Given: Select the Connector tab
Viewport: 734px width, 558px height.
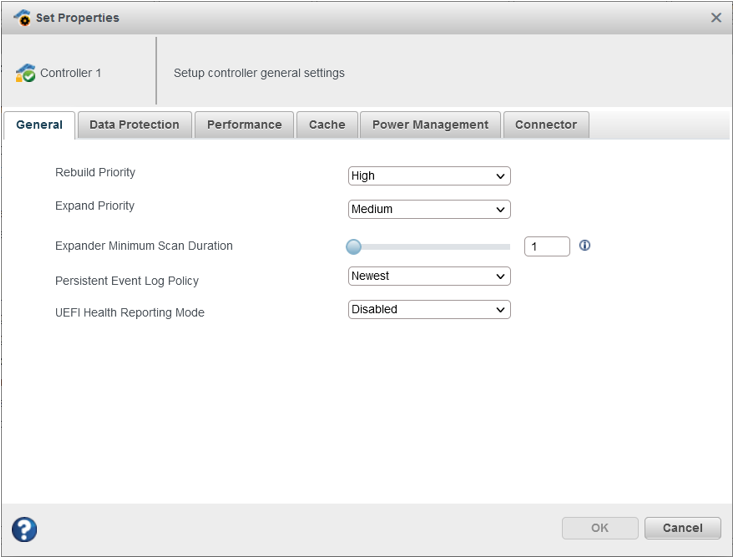Looking at the screenshot, I should 546,125.
